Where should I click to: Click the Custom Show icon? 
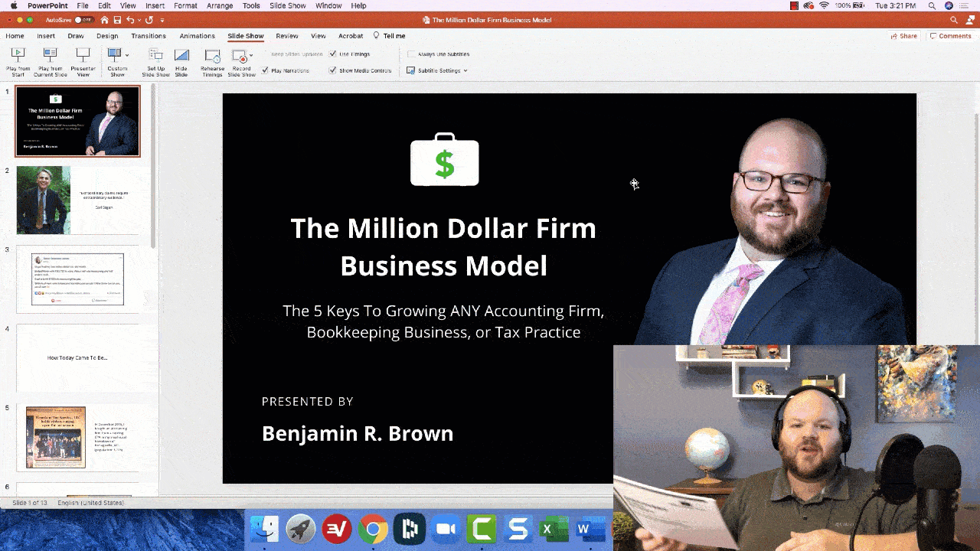(114, 55)
